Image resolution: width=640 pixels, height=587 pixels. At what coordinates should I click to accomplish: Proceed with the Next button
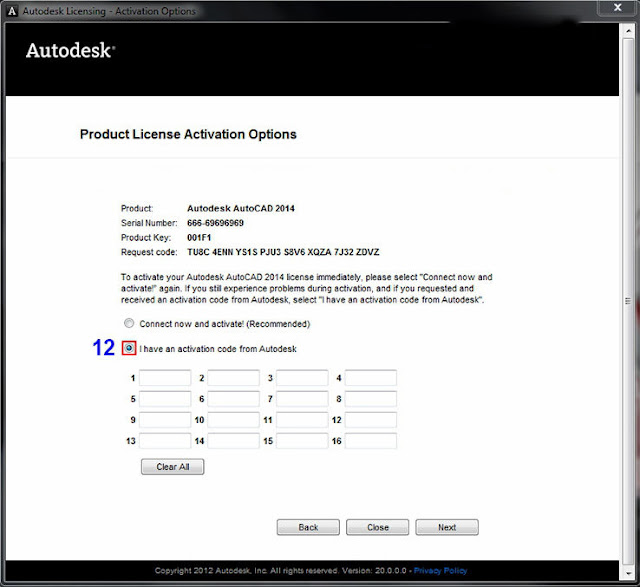click(x=447, y=527)
